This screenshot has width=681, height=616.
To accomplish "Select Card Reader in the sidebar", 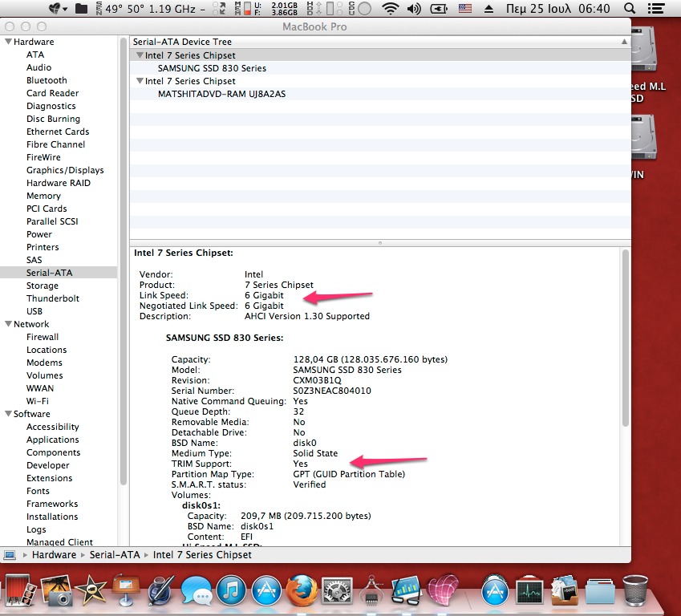I will point(53,93).
